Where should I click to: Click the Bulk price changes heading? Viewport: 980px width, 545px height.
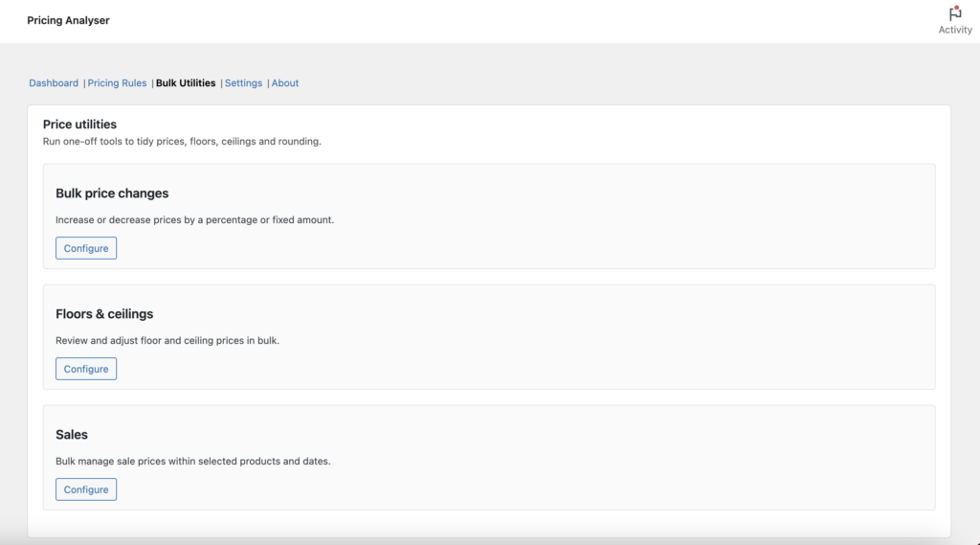coord(112,193)
